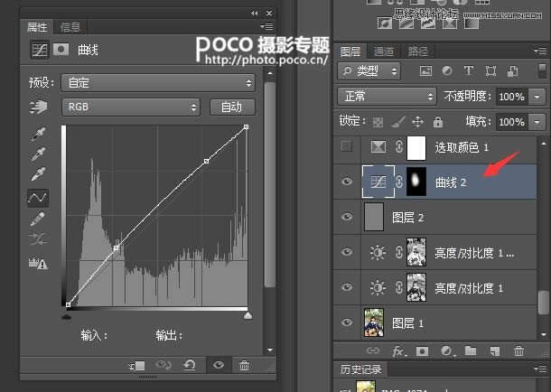551x392 pixels.
Task: Hide the 图层 2 layer
Action: (x=347, y=217)
